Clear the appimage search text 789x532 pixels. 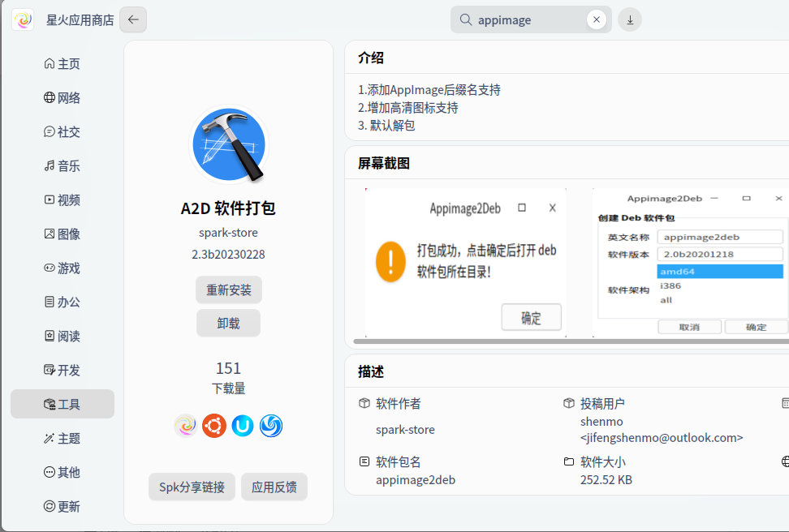point(597,19)
